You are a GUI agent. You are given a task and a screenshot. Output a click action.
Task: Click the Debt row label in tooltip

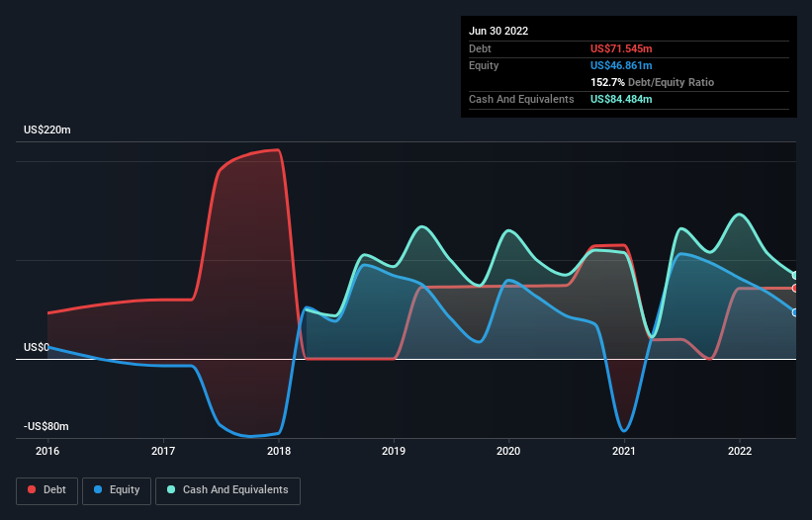point(480,48)
